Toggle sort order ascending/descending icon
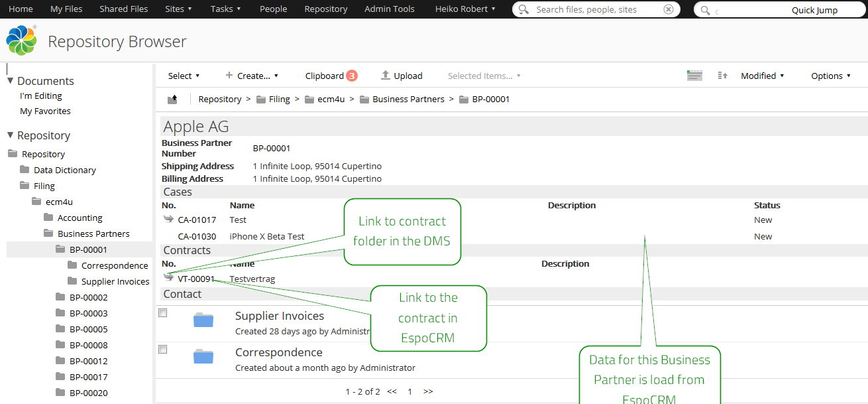The width and height of the screenshot is (868, 404). pos(723,76)
